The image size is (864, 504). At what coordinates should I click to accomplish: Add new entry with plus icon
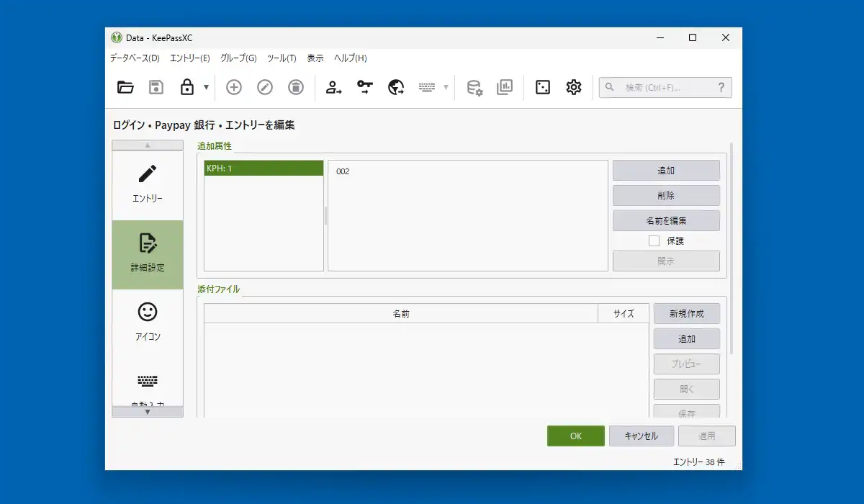[234, 88]
